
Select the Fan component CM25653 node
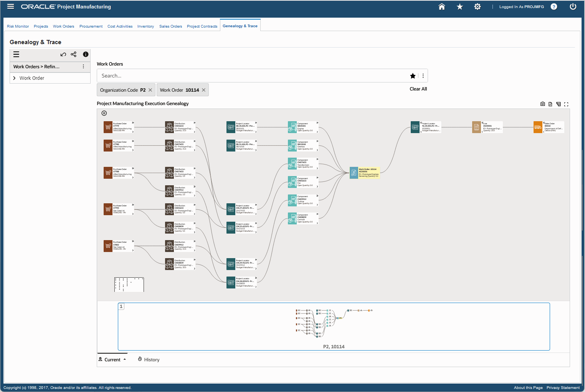[303, 182]
